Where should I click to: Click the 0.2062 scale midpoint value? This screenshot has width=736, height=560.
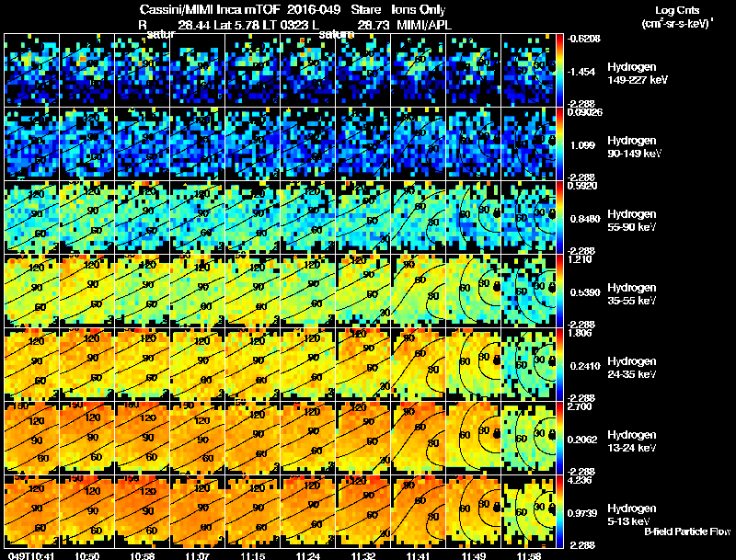pos(582,440)
